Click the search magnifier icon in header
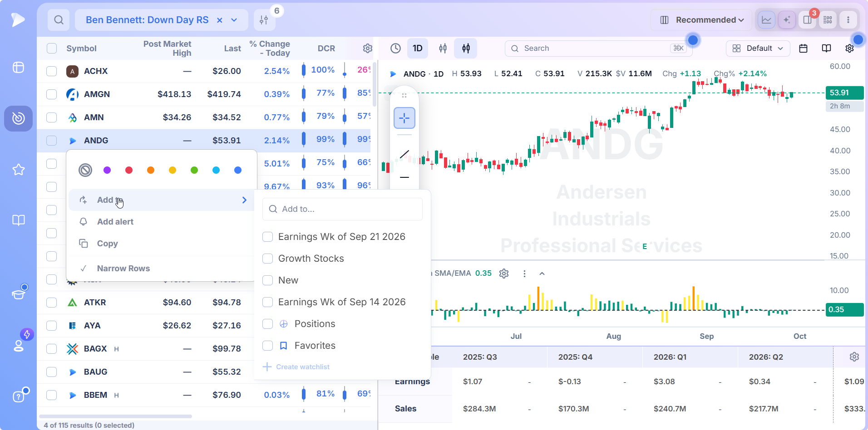 click(59, 20)
